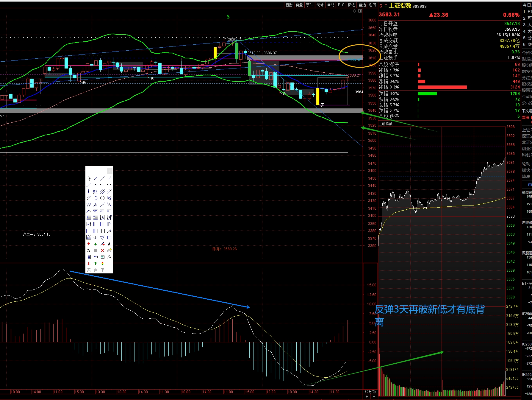Open the F10 info menu
532x400 pixels.
click(x=341, y=5)
